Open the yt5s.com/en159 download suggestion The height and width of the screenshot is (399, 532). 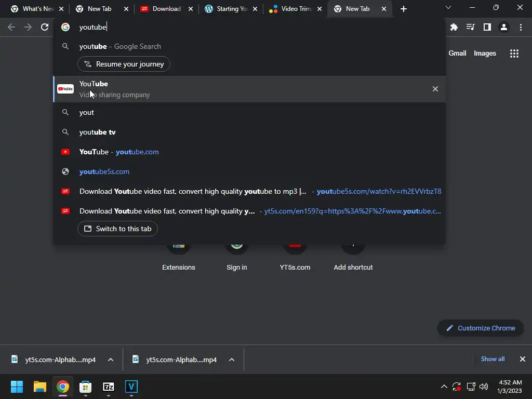point(249,211)
